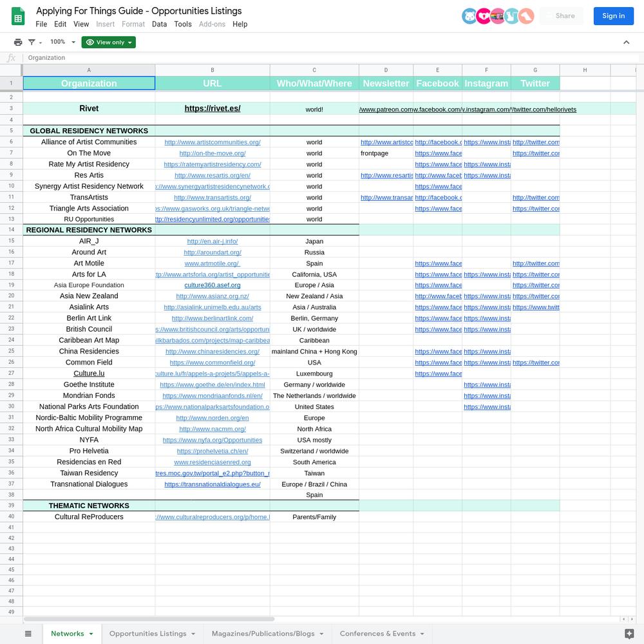Open the View only mode dropdown
Viewport: 644px width, 644px height.
108,43
